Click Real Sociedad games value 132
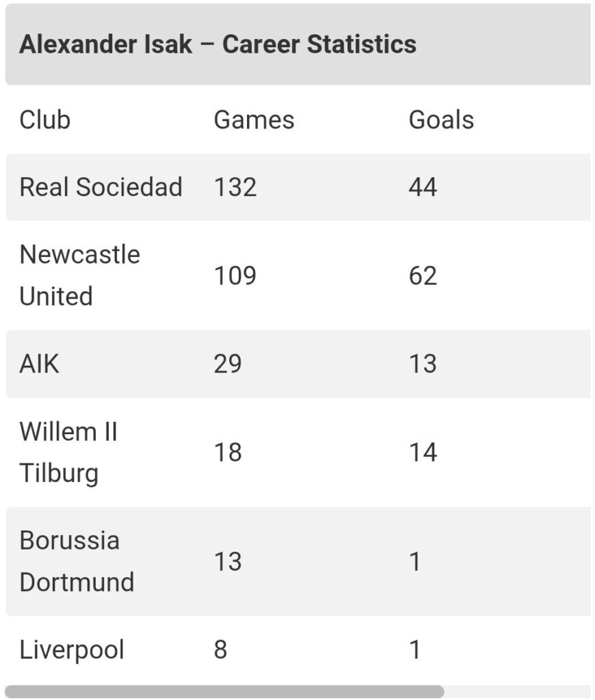This screenshot has width=595, height=700. click(235, 187)
